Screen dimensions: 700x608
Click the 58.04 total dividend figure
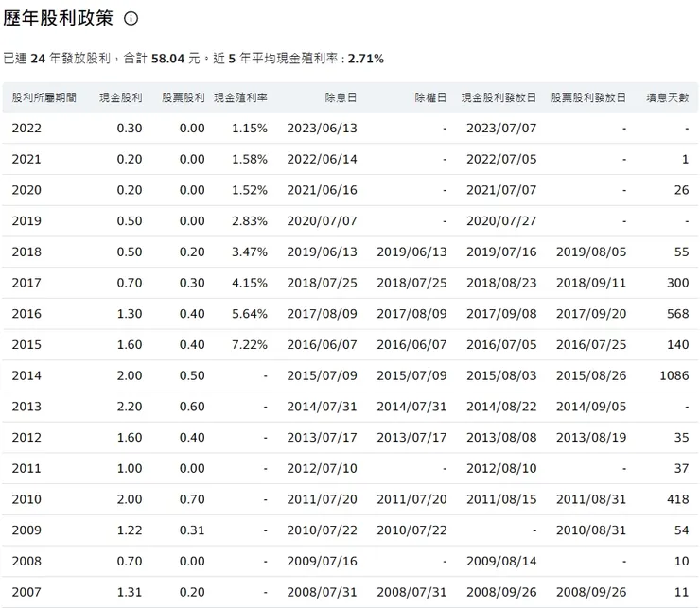(x=167, y=59)
